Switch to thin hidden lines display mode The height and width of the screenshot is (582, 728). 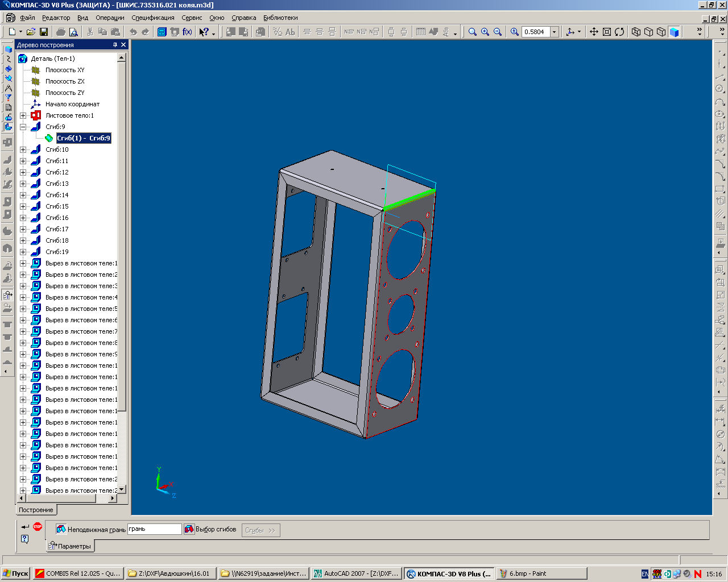click(x=661, y=32)
